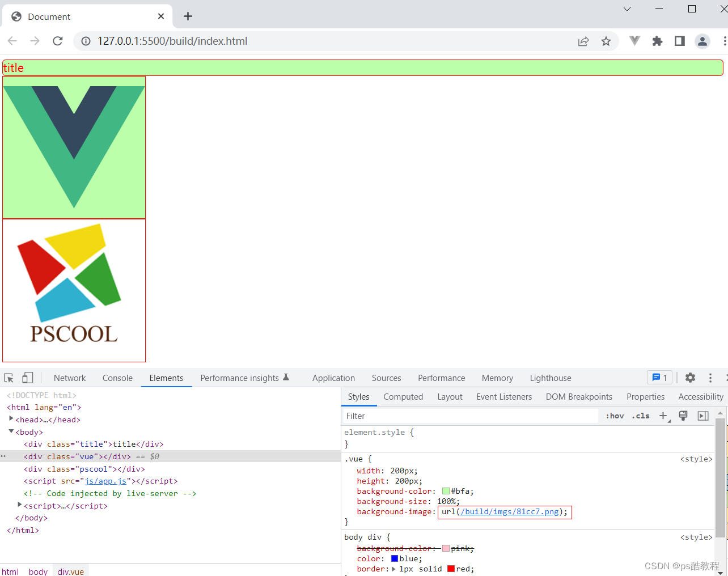Toggle .cls element classes panel
728x576 pixels.
[x=641, y=416]
